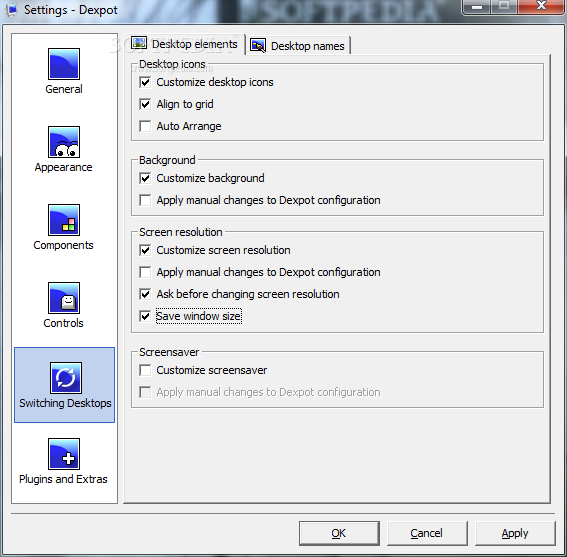
Task: Click the OK button
Action: pos(339,533)
